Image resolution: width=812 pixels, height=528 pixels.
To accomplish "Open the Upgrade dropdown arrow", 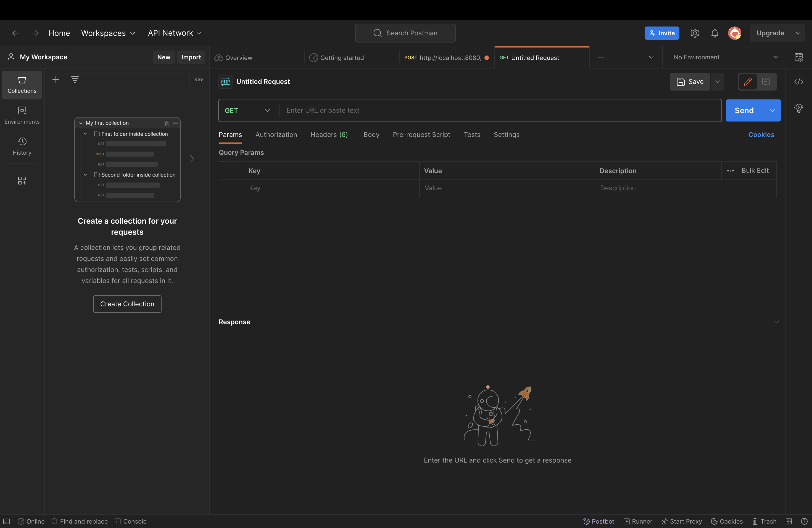I will pos(798,33).
